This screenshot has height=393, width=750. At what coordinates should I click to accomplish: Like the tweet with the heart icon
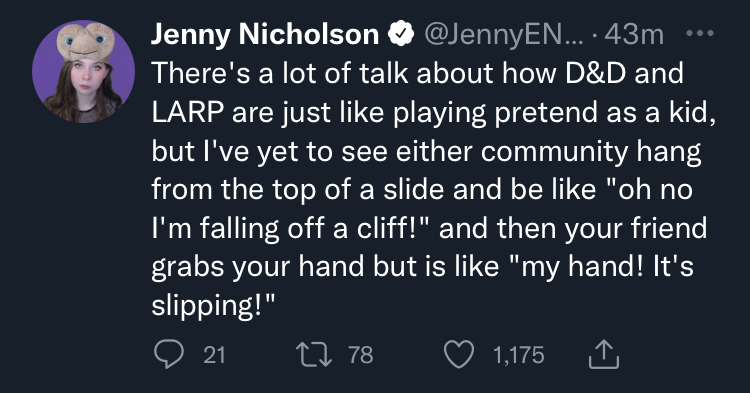[x=459, y=354]
